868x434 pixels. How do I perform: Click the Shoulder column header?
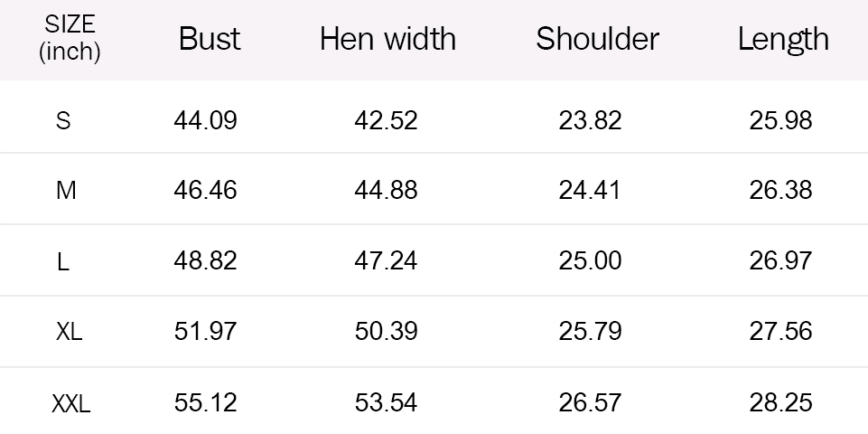click(597, 39)
